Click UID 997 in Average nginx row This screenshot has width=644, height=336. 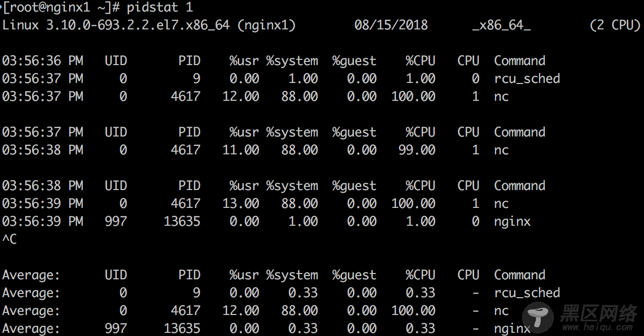[115, 329]
